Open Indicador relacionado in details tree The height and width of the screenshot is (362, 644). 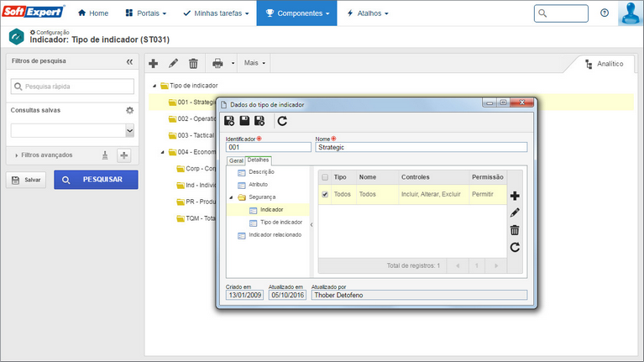275,235
